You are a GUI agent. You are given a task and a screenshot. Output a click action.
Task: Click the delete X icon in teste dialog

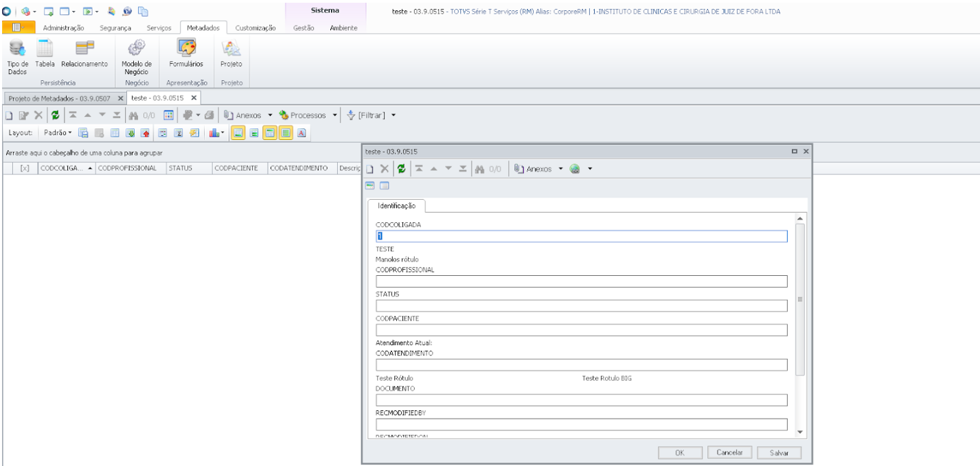385,169
